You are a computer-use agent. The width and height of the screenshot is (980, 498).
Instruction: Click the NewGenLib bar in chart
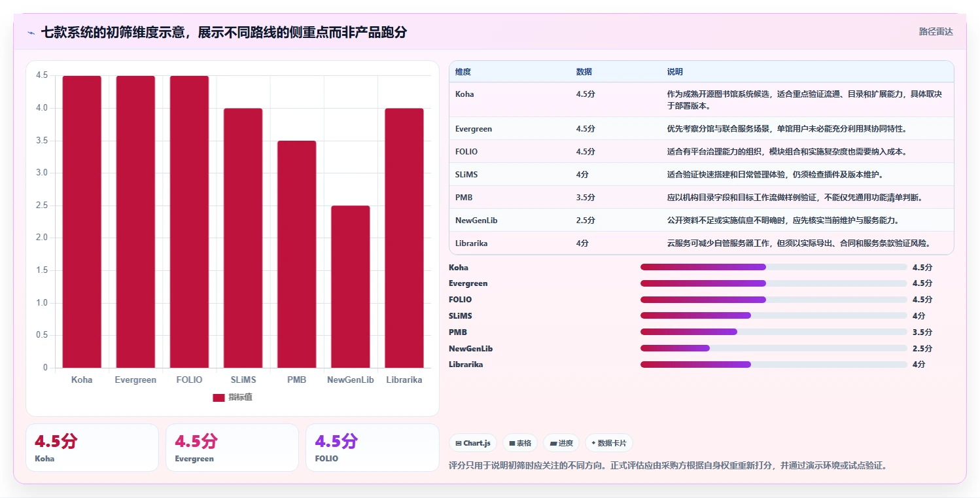point(350,287)
